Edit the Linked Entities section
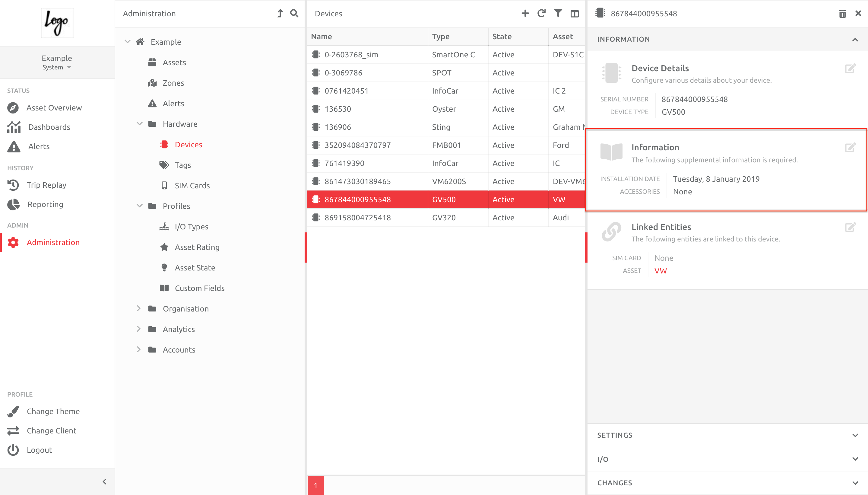 pyautogui.click(x=851, y=227)
